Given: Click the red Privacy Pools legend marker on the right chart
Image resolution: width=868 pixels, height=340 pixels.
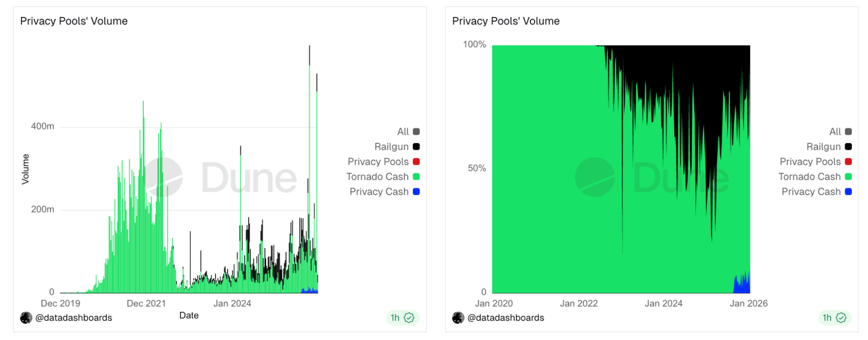Looking at the screenshot, I should [x=849, y=161].
